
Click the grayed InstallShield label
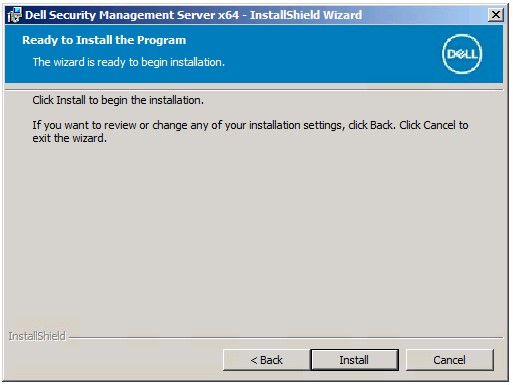(37, 336)
